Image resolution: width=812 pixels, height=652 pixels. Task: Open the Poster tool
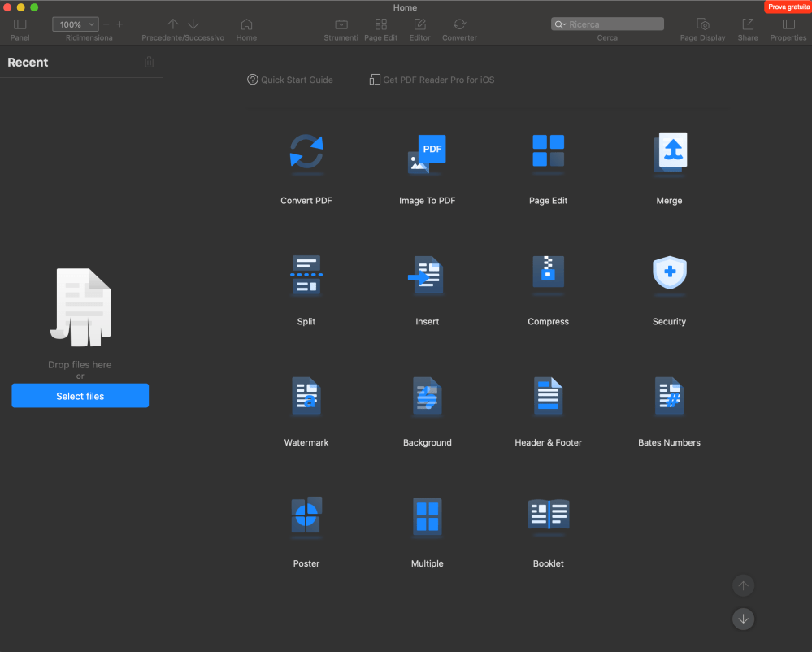306,517
